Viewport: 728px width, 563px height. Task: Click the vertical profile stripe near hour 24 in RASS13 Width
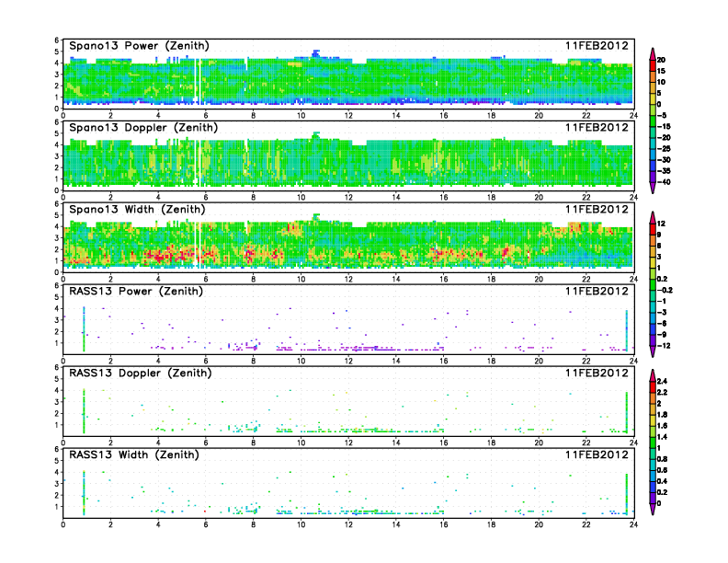tap(627, 494)
